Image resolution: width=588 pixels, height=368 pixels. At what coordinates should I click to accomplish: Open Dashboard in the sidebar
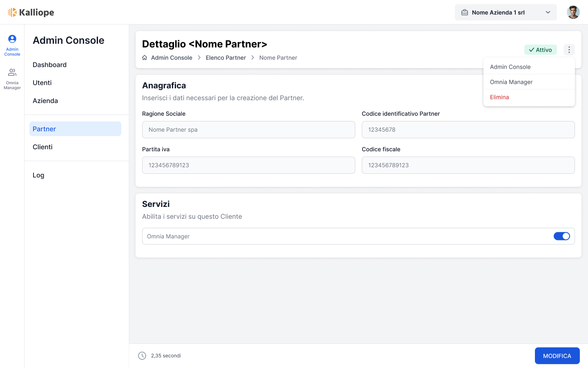[49, 65]
